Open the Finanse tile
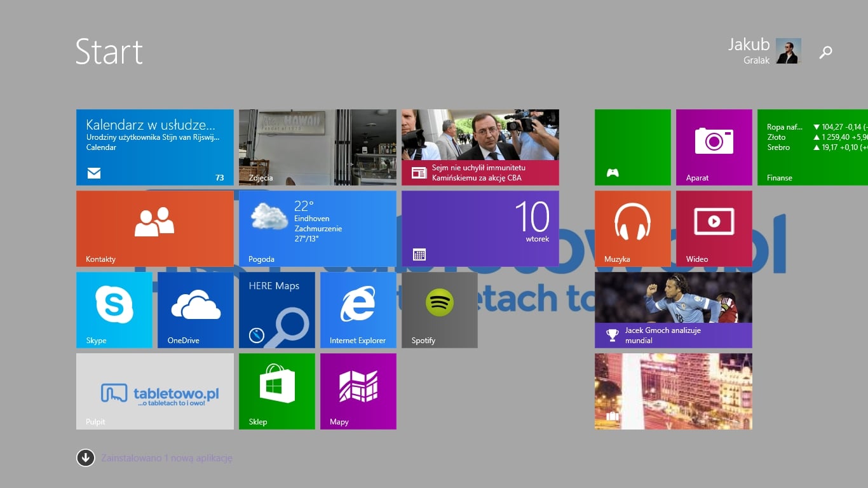Image resolution: width=868 pixels, height=488 pixels. click(x=813, y=147)
